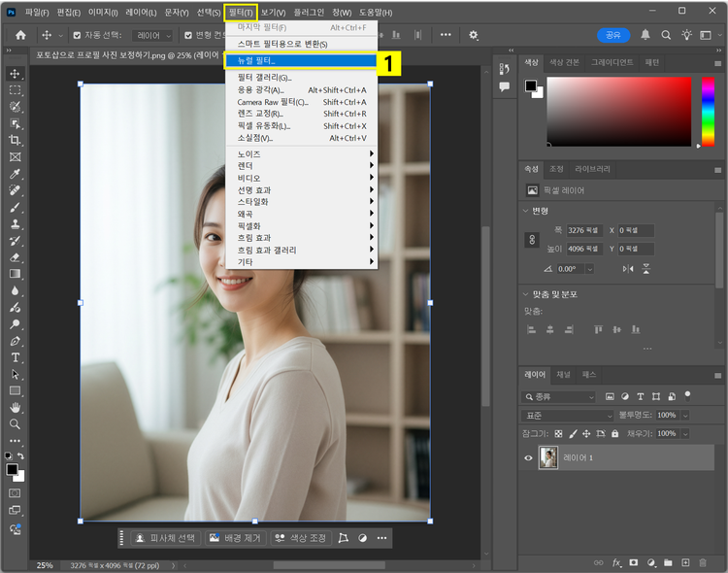Open the 표준 blend mode dropdown
The image size is (728, 573).
567,416
